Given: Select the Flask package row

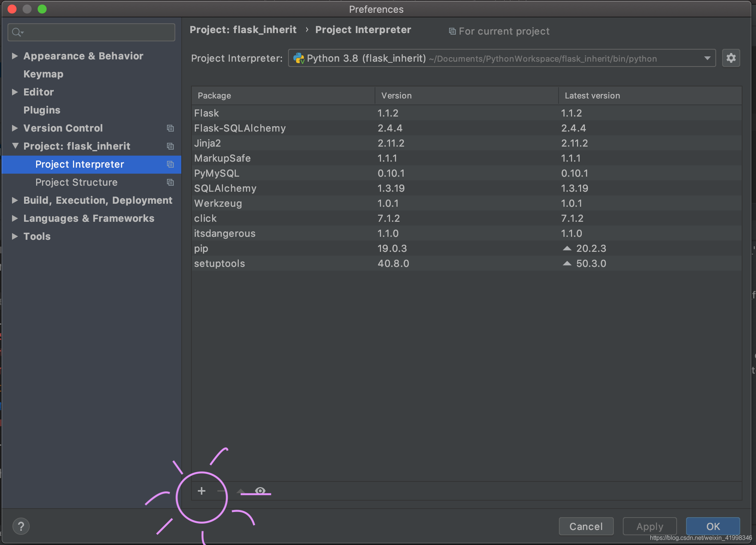Looking at the screenshot, I should click(x=467, y=113).
